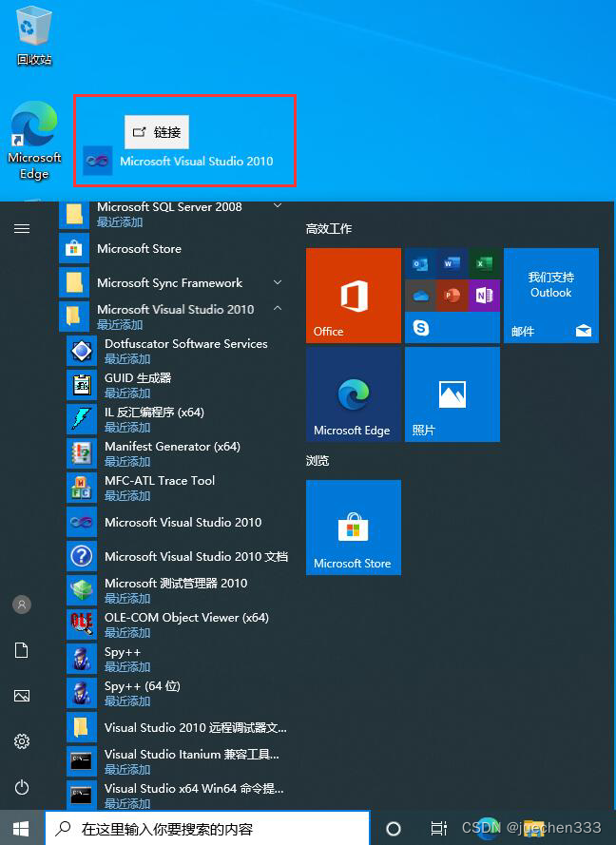Click the Power icon in Start sidebar
The image size is (616, 845).
(22, 787)
